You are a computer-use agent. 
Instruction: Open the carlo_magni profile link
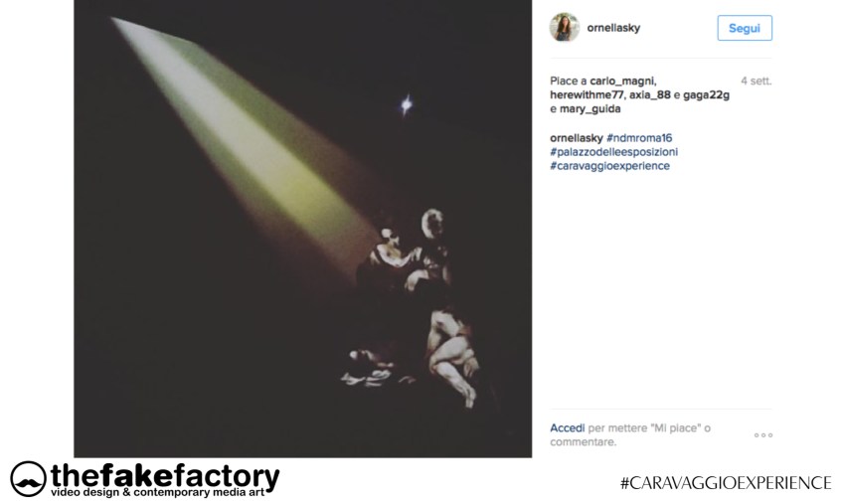(x=622, y=82)
